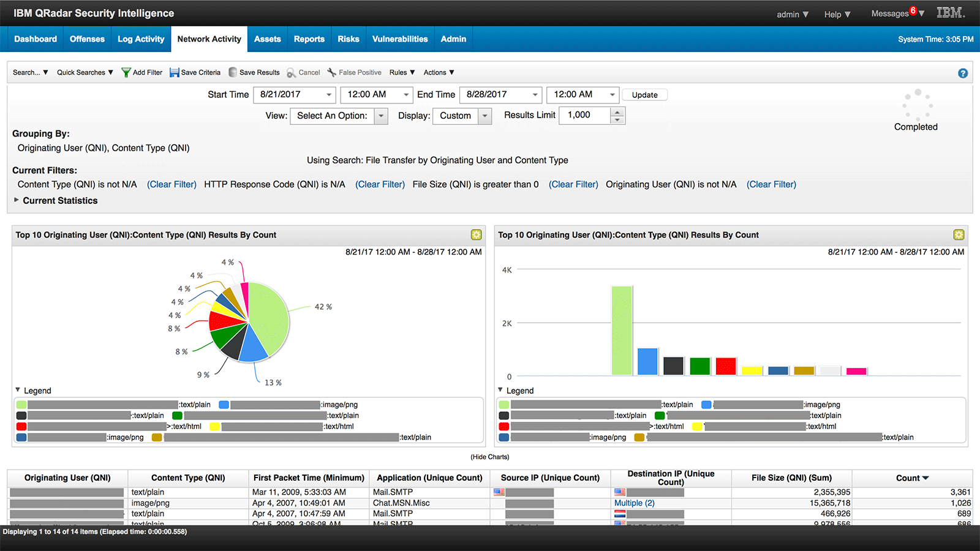Click light green text/plain swatch in pie legend
This screenshot has height=551, width=980.
click(x=21, y=405)
